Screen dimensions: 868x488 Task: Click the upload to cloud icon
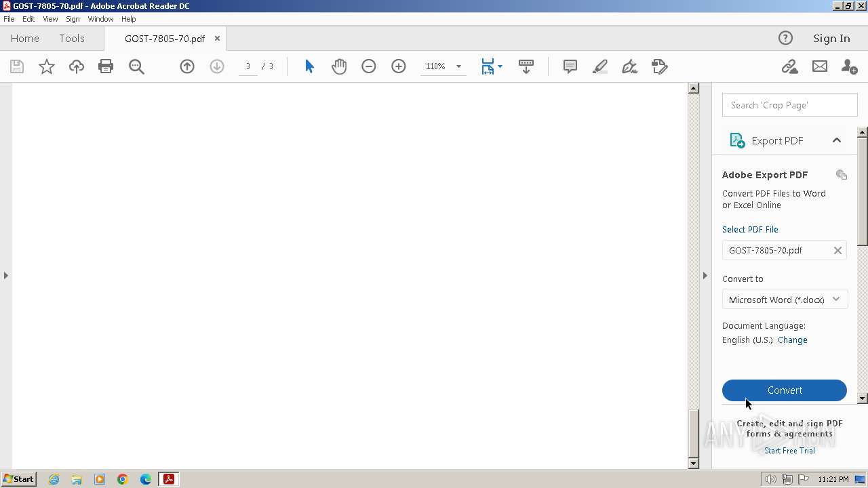pyautogui.click(x=77, y=66)
